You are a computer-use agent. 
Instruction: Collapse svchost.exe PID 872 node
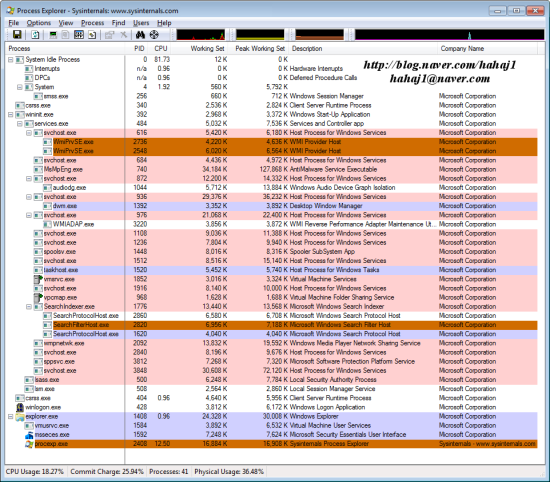pos(29,179)
